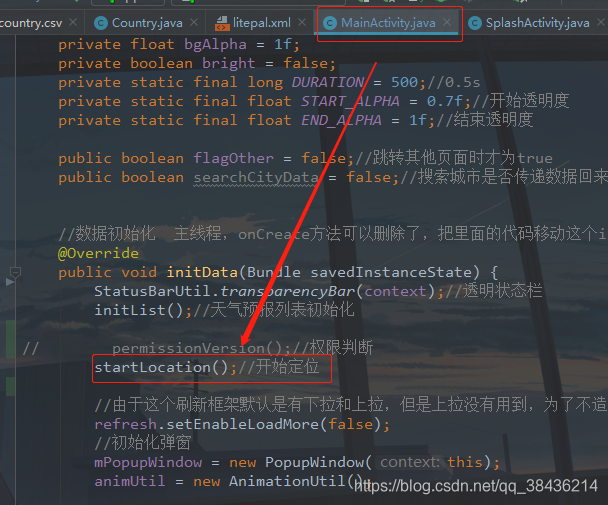Click the searchCityData field name
This screenshot has width=608, height=505.
pos(256,177)
